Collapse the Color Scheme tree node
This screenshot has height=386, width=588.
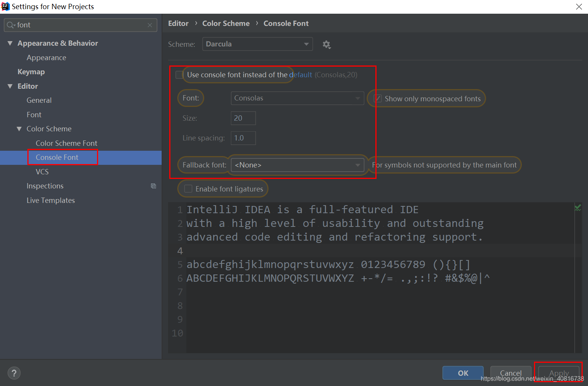19,129
